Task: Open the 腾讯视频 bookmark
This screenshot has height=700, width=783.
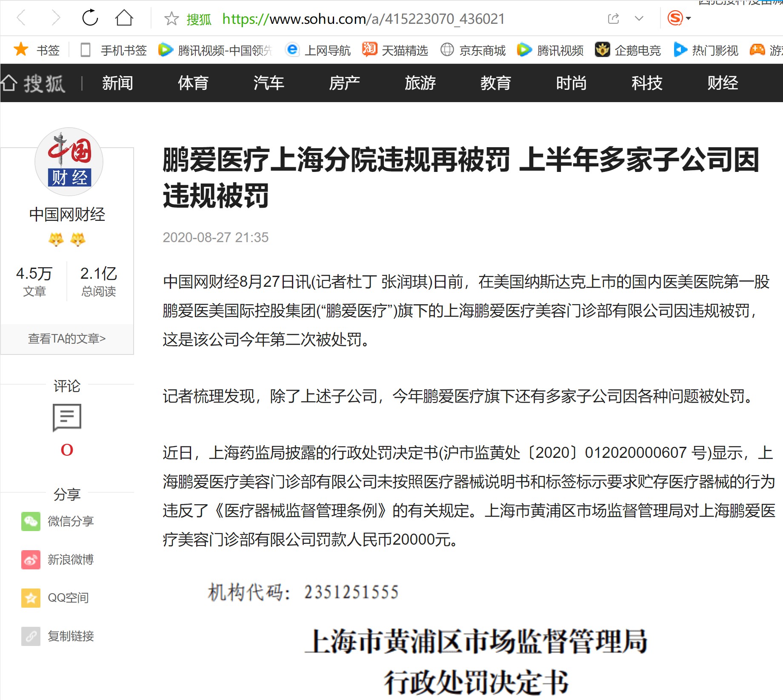Action: click(550, 50)
